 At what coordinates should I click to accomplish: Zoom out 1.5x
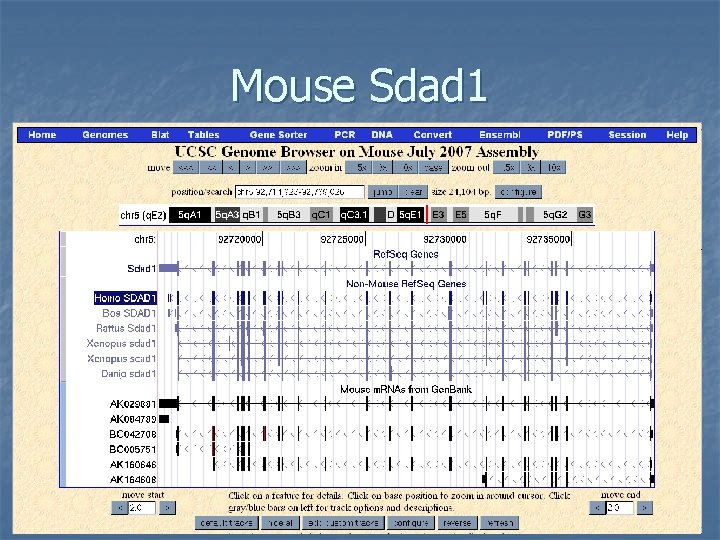coord(506,168)
